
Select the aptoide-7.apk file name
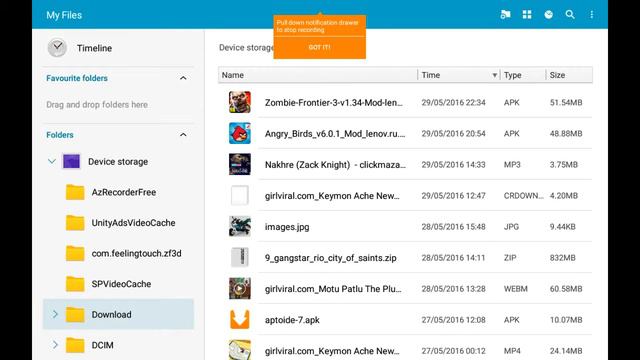pos(292,320)
